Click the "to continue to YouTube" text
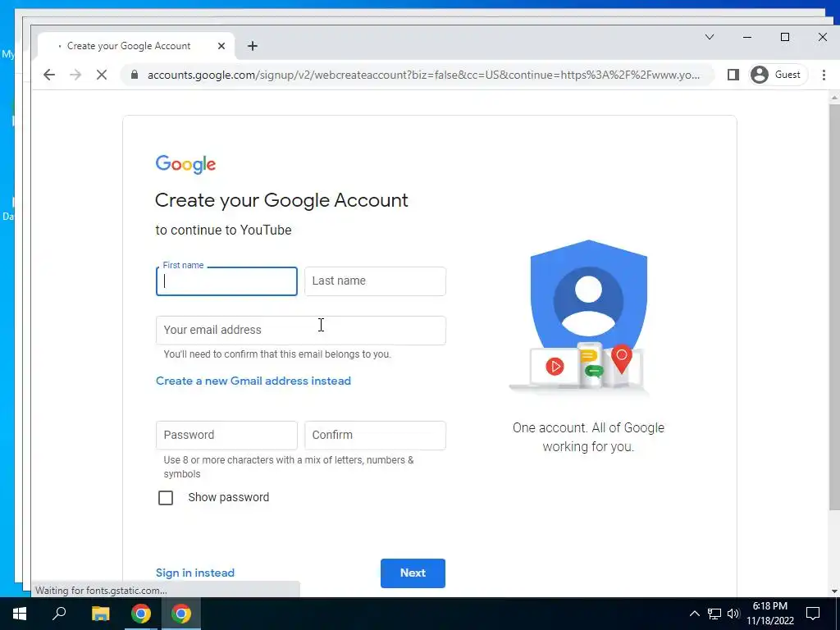840x630 pixels. 223,231
